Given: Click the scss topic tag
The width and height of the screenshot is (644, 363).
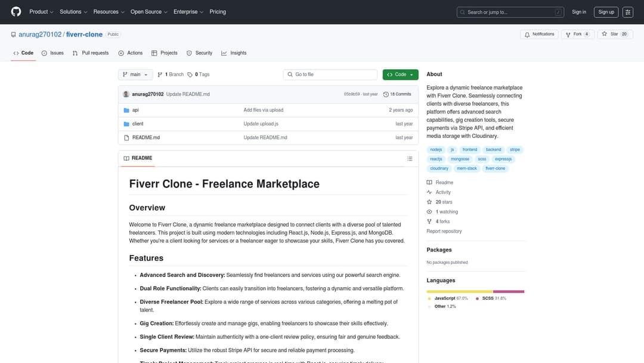Looking at the screenshot, I should pos(482,159).
